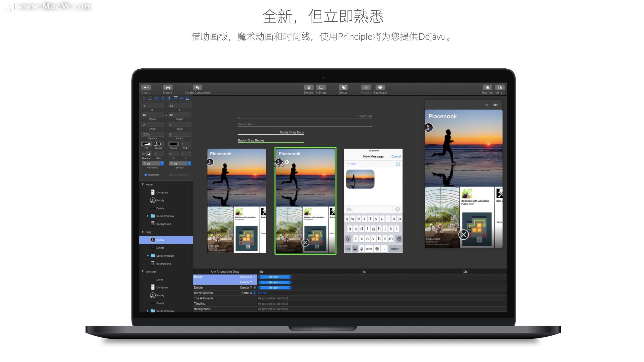The width and height of the screenshot is (644, 362).
Task: Click the Angle field showing 0°
Action: click(x=152, y=125)
